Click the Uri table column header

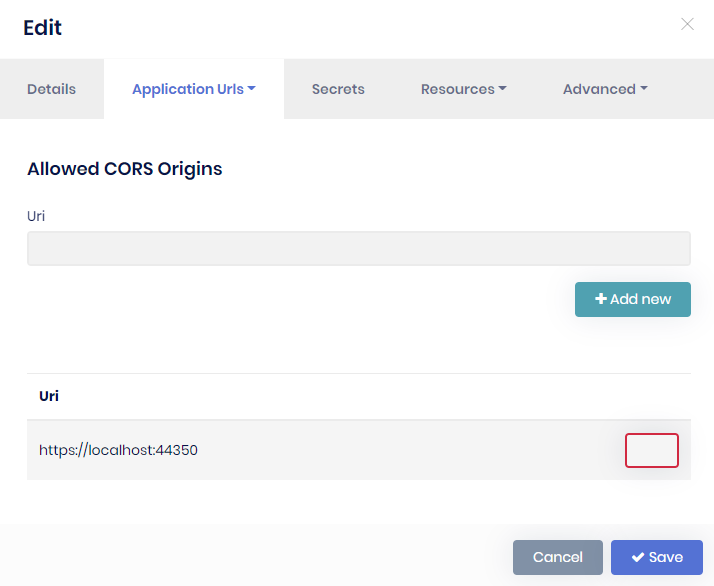[49, 396]
